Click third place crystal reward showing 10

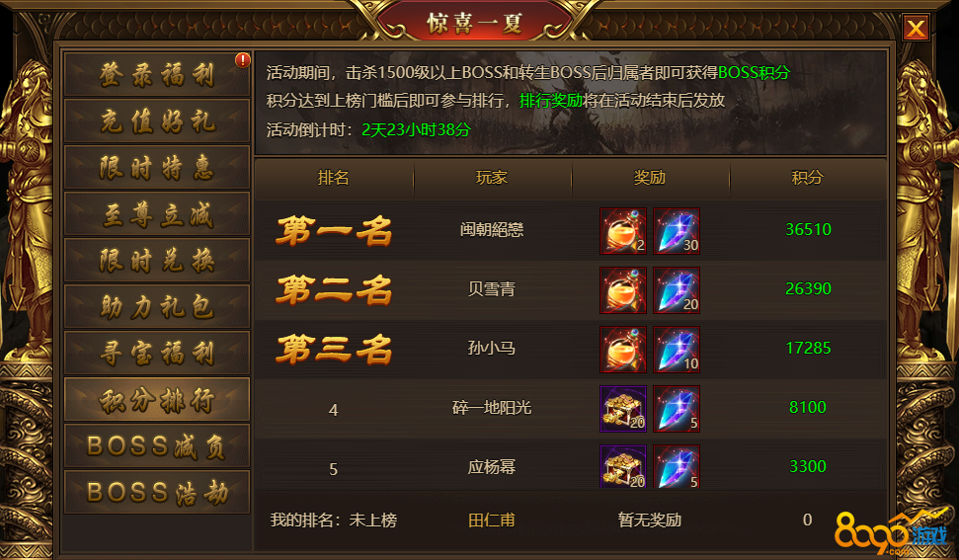676,350
